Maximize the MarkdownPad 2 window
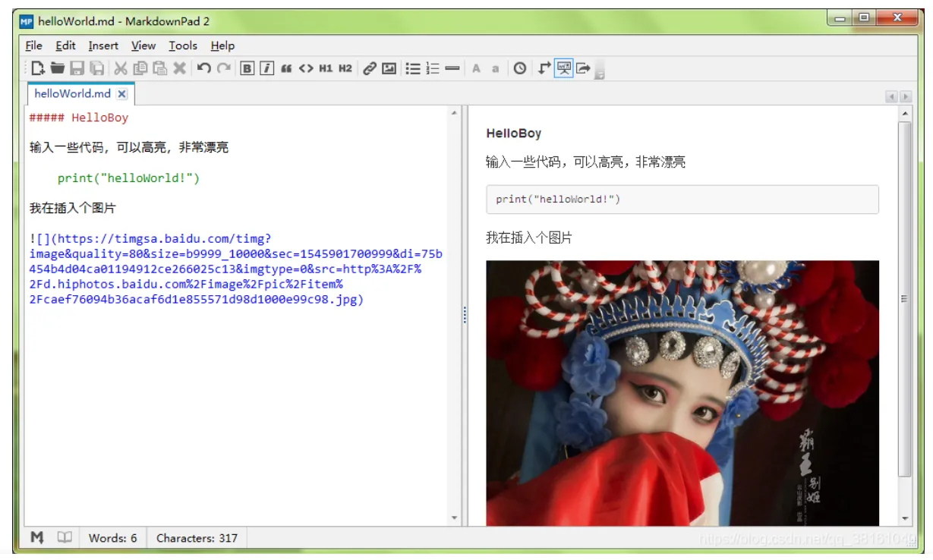This screenshot has width=933, height=560. pos(864,17)
